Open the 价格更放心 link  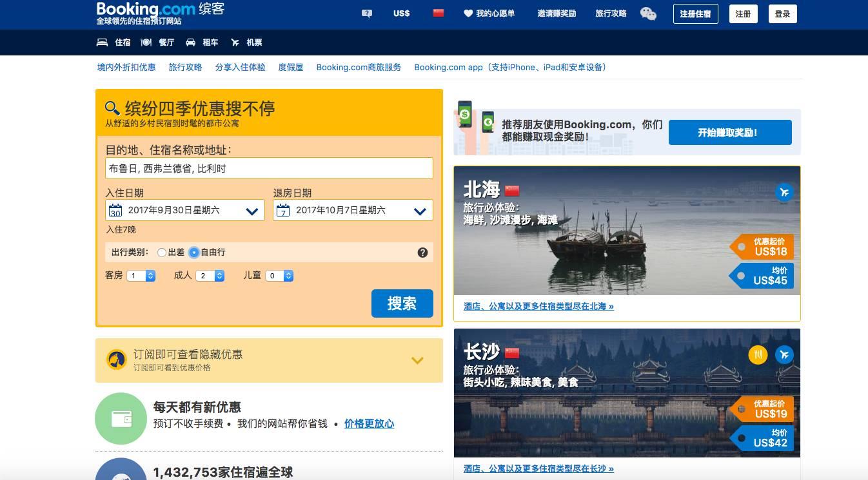click(369, 423)
